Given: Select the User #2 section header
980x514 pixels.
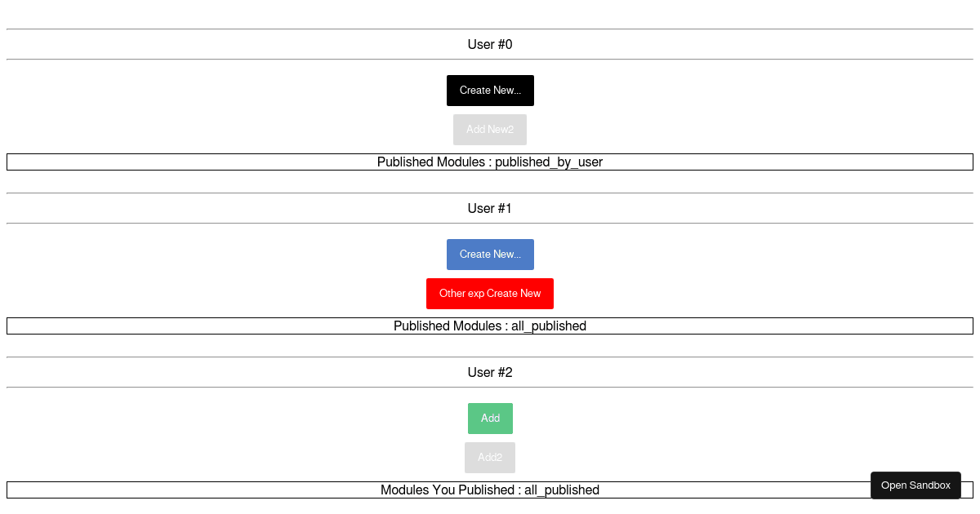Looking at the screenshot, I should click(490, 372).
